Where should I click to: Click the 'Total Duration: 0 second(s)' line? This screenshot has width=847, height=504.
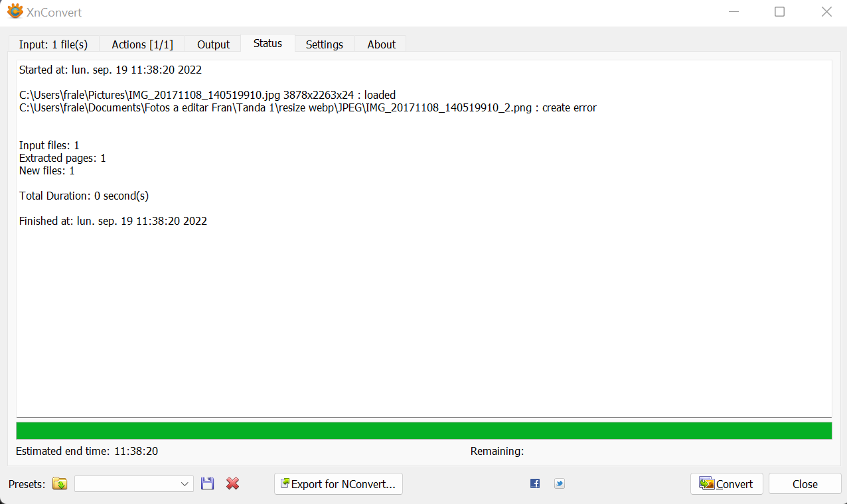(84, 196)
